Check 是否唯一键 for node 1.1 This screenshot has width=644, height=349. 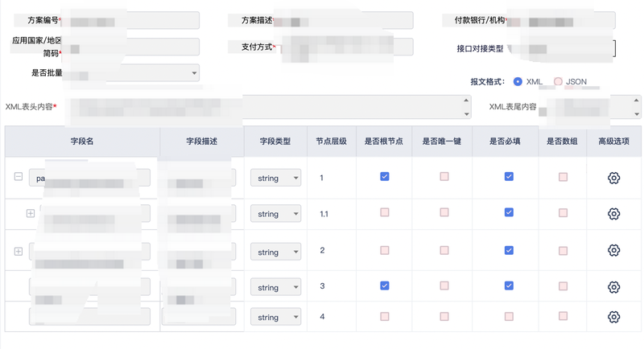coord(444,212)
